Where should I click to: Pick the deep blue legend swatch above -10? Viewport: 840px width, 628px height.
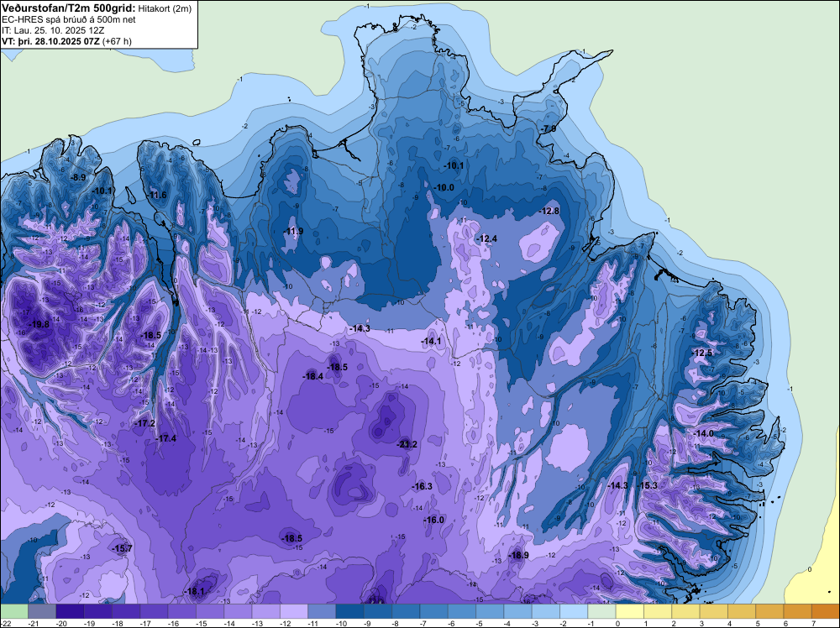pos(349,611)
